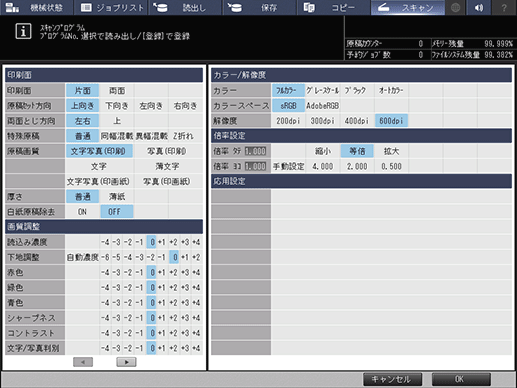Select ブラック color mode
Image resolution: width=517 pixels, height=388 pixels.
[357, 90]
